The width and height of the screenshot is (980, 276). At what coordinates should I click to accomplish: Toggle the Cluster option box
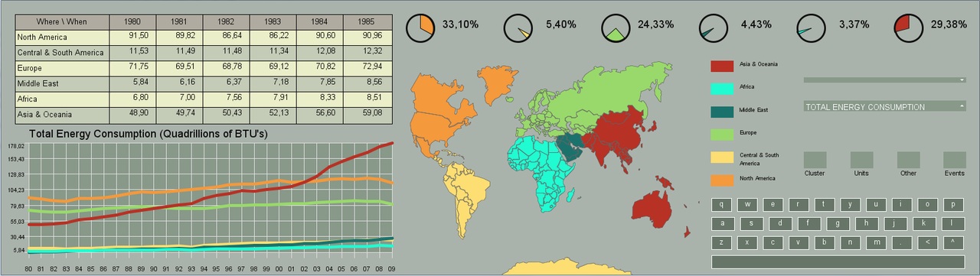815,160
